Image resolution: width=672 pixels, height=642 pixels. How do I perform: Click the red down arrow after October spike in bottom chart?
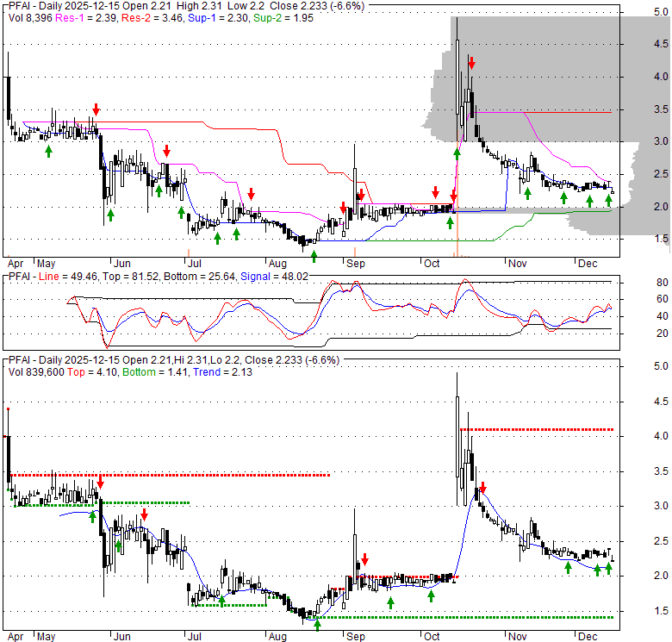(x=482, y=488)
